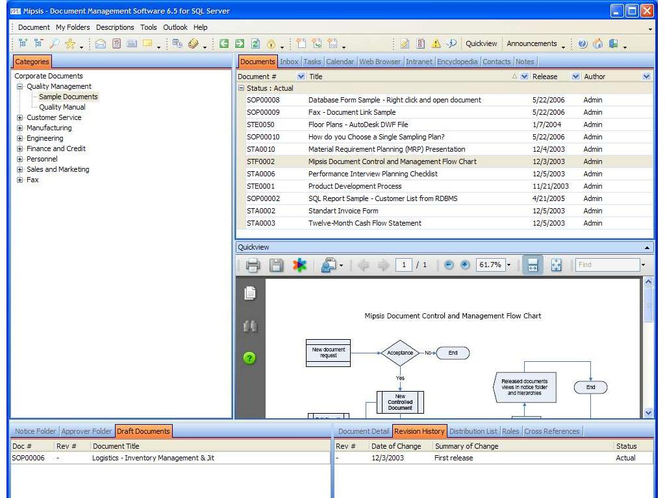Click the Quickview next page arrow
665x498 pixels.
point(383,265)
